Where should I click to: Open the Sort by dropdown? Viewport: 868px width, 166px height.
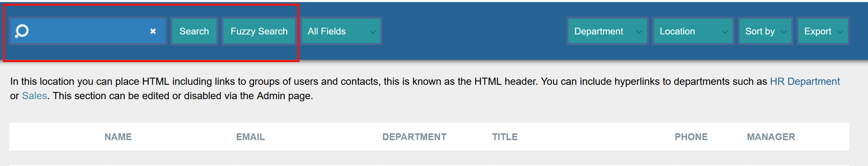[x=765, y=31]
